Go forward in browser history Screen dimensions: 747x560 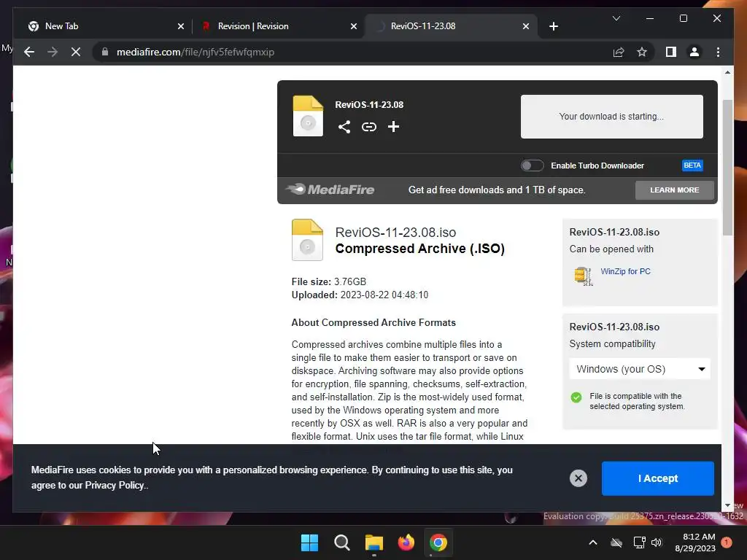[x=53, y=52]
